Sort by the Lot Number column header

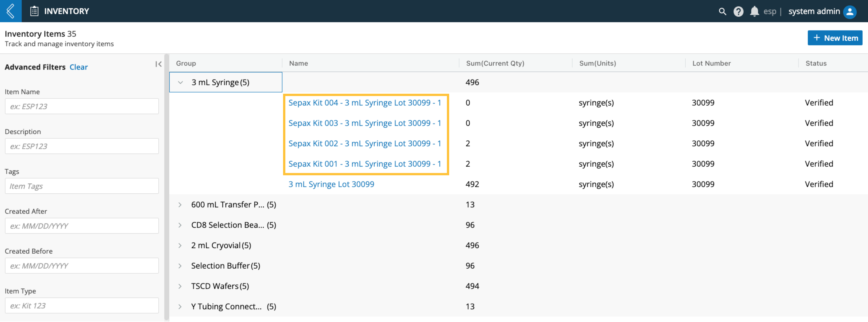(x=711, y=63)
